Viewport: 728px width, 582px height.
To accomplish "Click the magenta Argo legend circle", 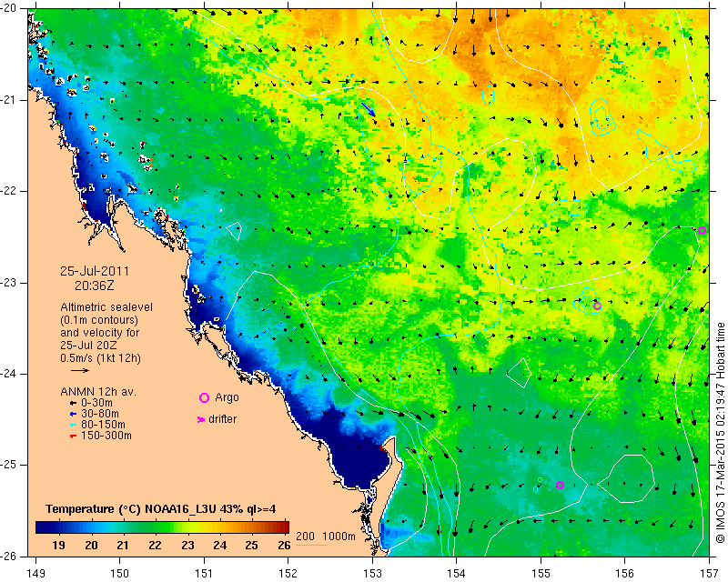I will (x=204, y=397).
